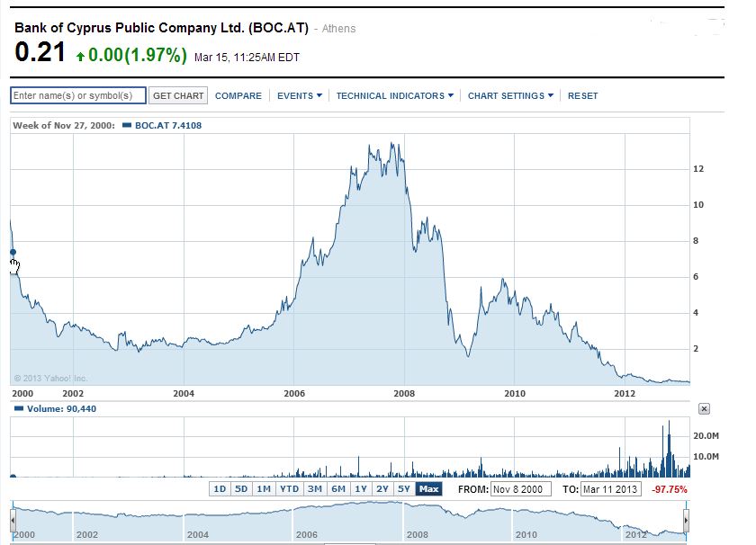Screen dimensions: 756x545
Task: Click the 20.0M volume axis label
Action: 706,435
